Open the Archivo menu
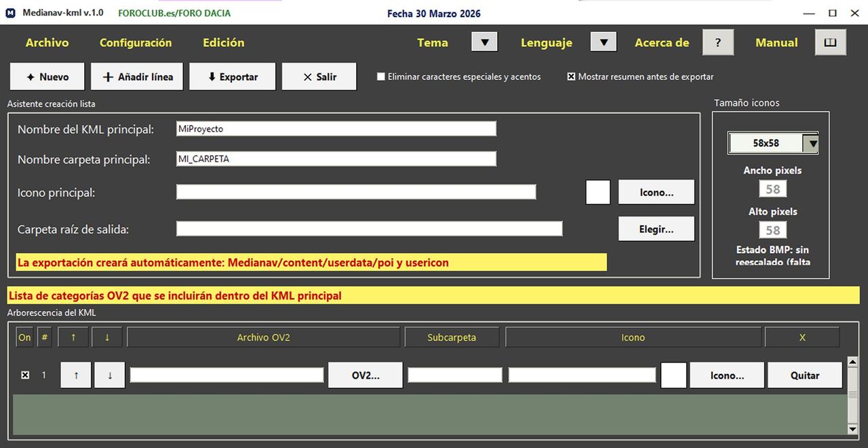Screen dimensions: 868x448 click(x=47, y=43)
